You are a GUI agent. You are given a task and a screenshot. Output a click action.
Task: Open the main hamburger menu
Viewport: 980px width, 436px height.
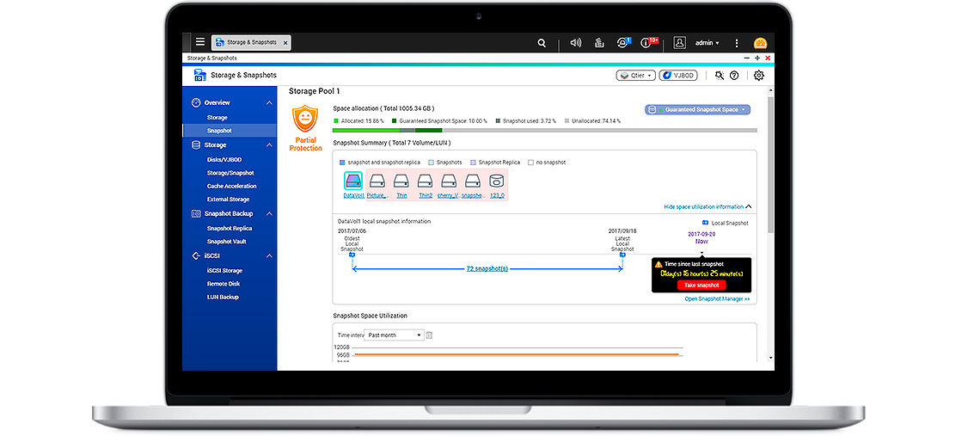click(x=200, y=42)
